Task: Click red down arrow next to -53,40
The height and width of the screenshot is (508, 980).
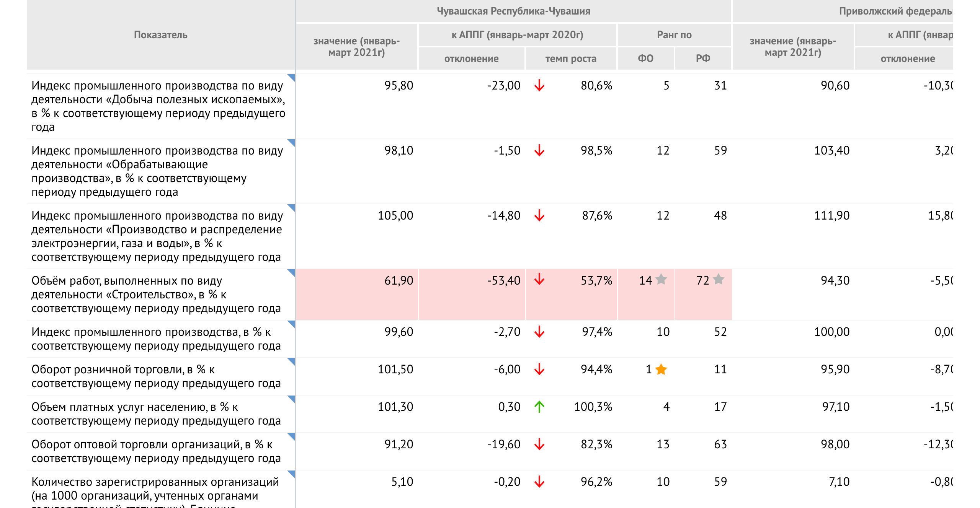Action: point(539,279)
